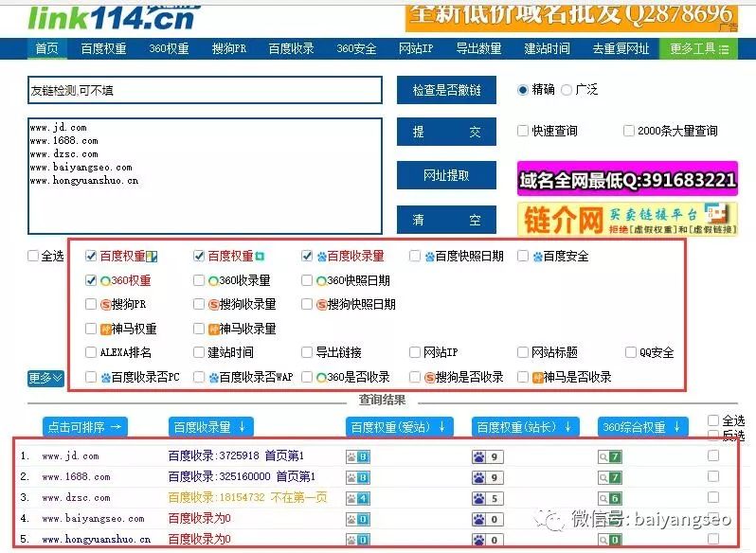Open the 首页 nav tab
The width and height of the screenshot is (756, 553).
[46, 48]
